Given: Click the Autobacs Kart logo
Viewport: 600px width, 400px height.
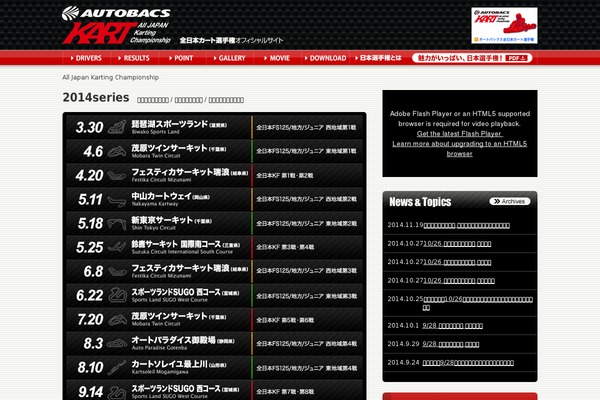Looking at the screenshot, I should pos(116,25).
